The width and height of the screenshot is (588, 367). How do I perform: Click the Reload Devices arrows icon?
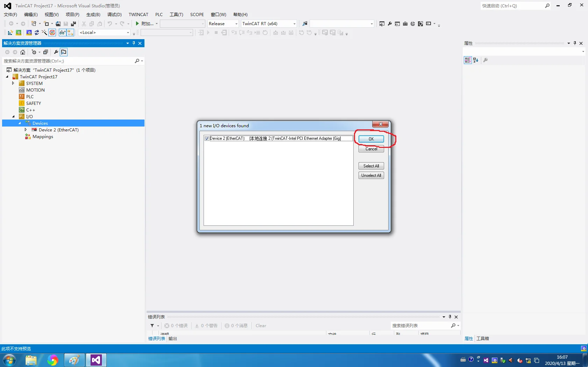pos(37,33)
